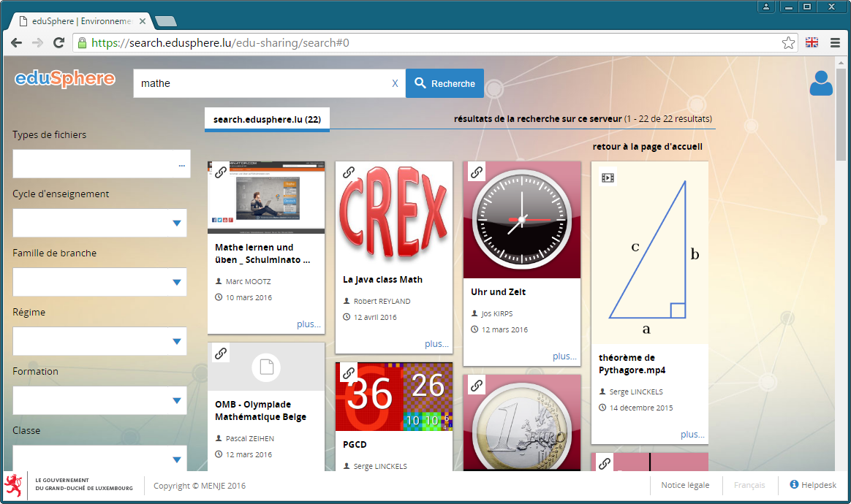This screenshot has width=851, height=504.
Task: Open the Uhr und Zeit clock thumbnail
Action: coord(522,220)
